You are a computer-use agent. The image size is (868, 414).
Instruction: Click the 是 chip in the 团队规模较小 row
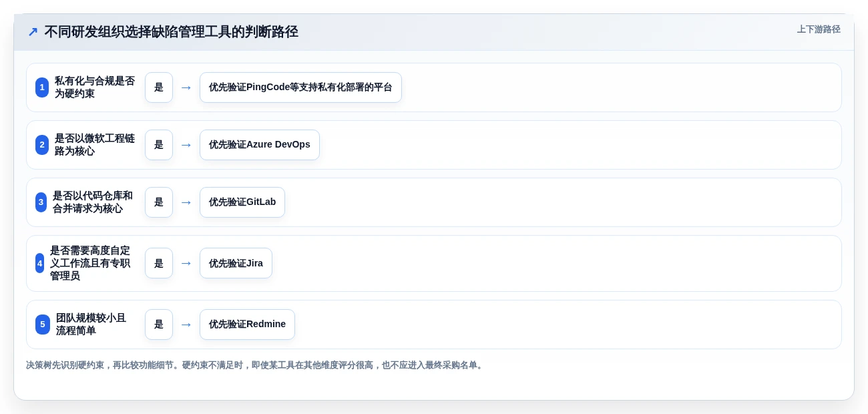[x=159, y=325]
